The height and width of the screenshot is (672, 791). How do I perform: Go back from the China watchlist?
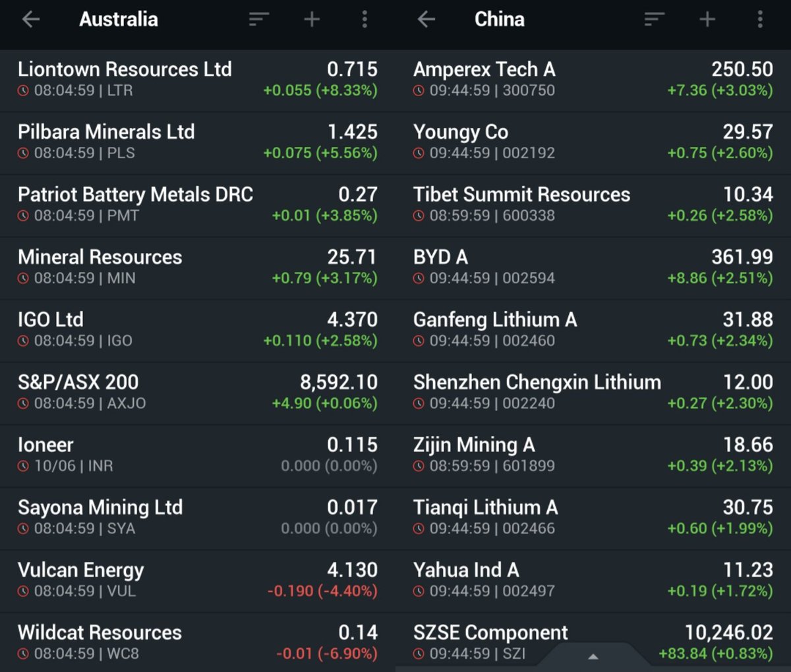point(426,20)
